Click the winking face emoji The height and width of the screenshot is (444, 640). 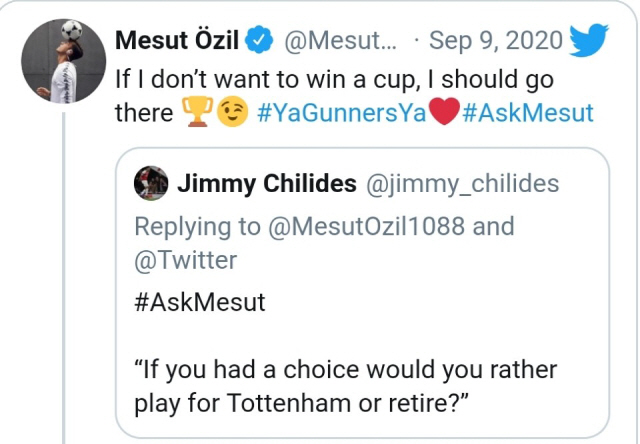(x=232, y=112)
